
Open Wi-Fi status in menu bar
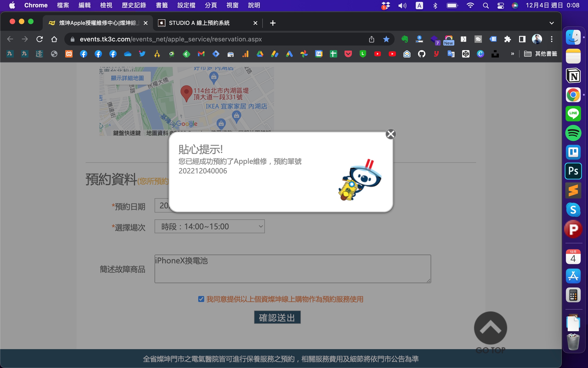point(470,5)
